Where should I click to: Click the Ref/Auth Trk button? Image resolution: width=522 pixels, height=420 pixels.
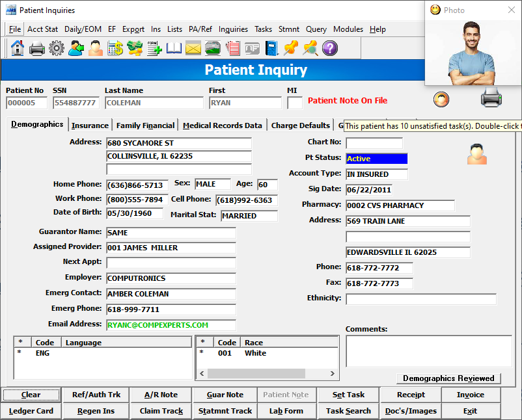96,395
